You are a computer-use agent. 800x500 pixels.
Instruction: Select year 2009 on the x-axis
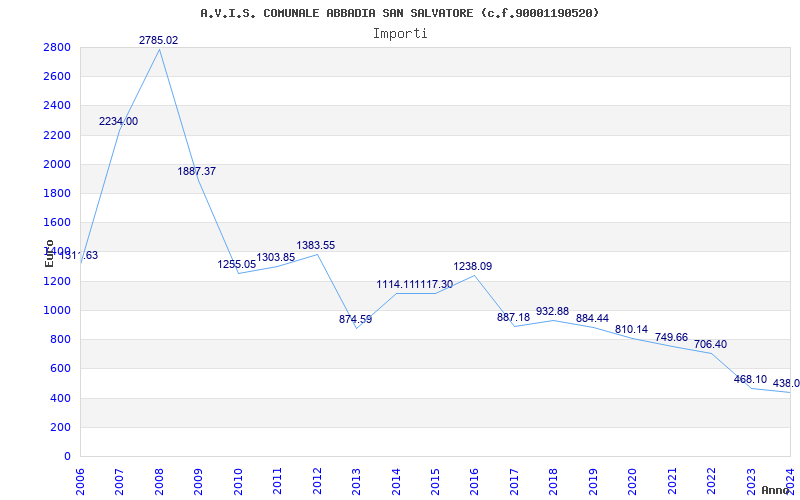point(198,481)
